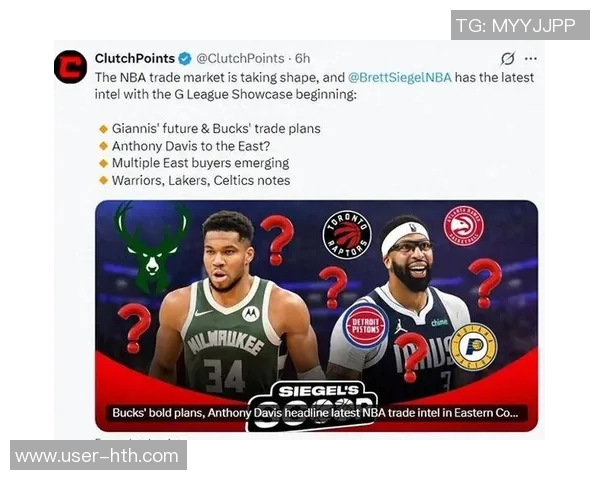Click the Toronto Raptors logo
The image size is (600, 480).
[347, 234]
